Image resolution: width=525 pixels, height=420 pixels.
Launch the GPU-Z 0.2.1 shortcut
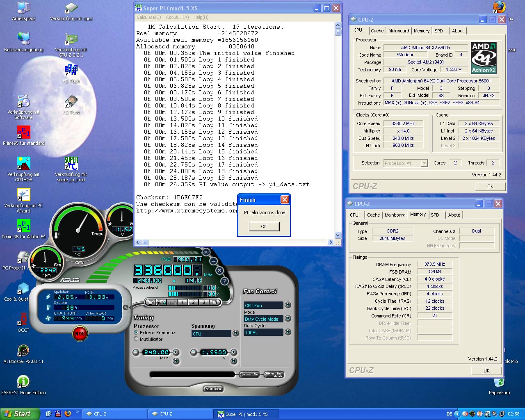71,45
